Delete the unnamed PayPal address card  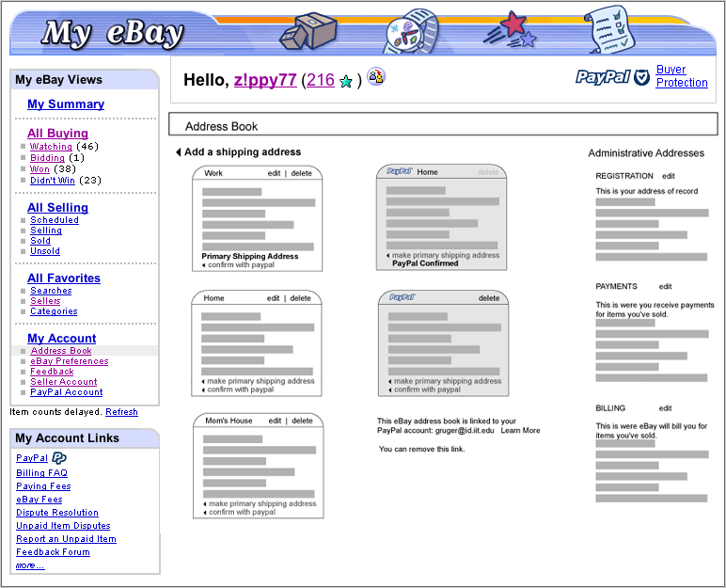489,298
